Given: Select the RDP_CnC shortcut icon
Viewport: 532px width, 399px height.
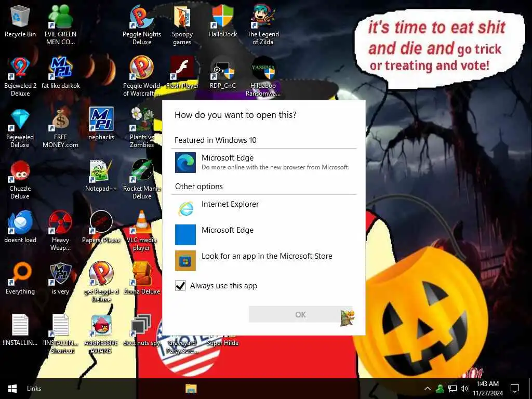Looking at the screenshot, I should click(222, 73).
